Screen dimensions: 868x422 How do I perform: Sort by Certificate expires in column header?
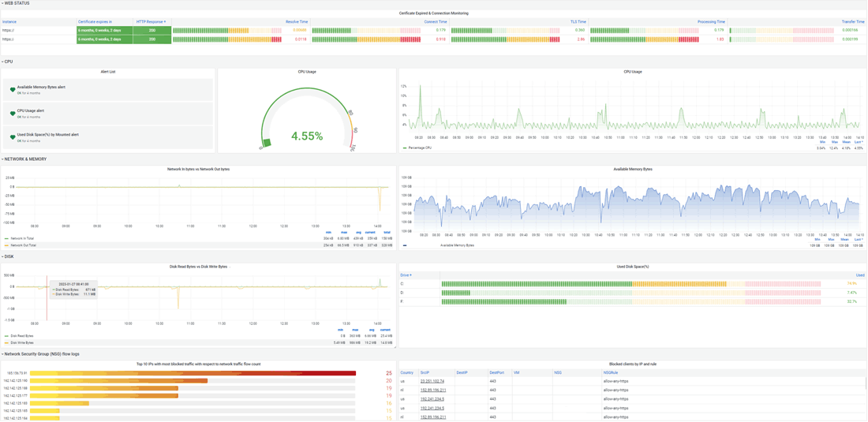coord(95,22)
